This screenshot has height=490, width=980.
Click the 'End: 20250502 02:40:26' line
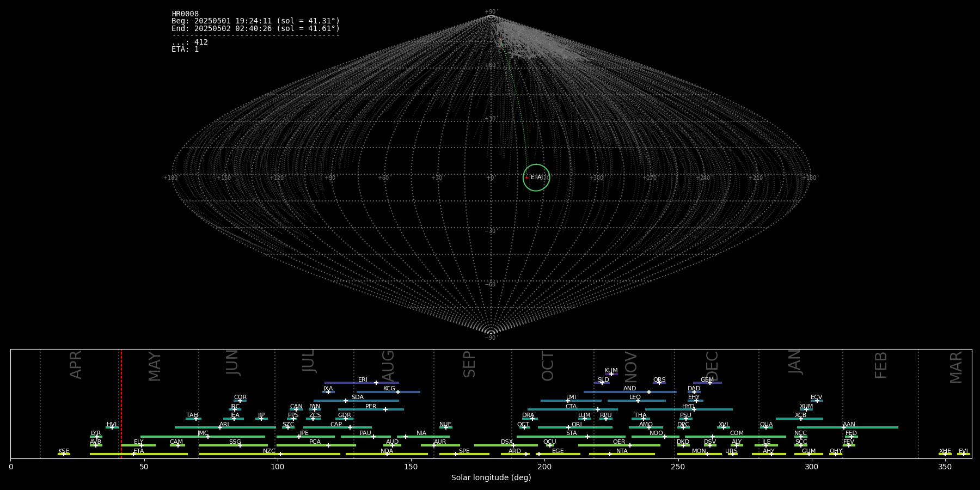[x=255, y=28]
